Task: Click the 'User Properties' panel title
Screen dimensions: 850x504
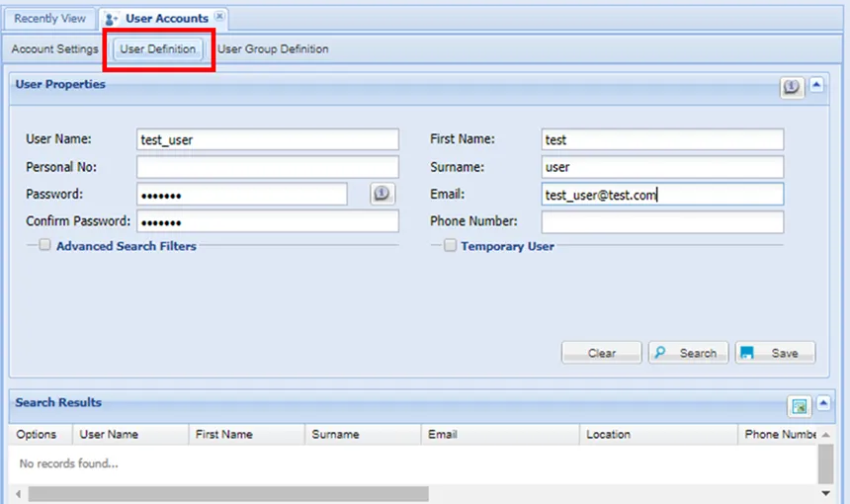Action: (x=60, y=84)
